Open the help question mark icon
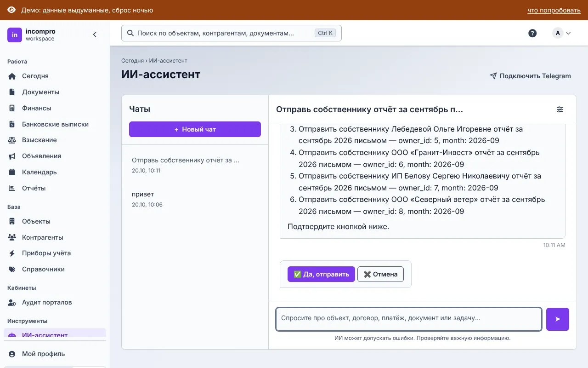588x368 pixels. (x=532, y=33)
